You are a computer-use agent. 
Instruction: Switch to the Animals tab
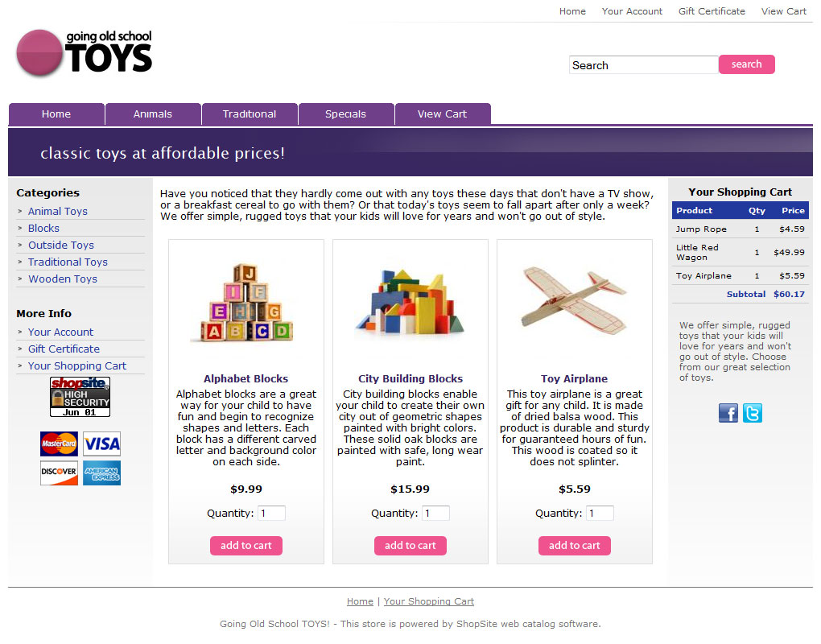coord(153,114)
